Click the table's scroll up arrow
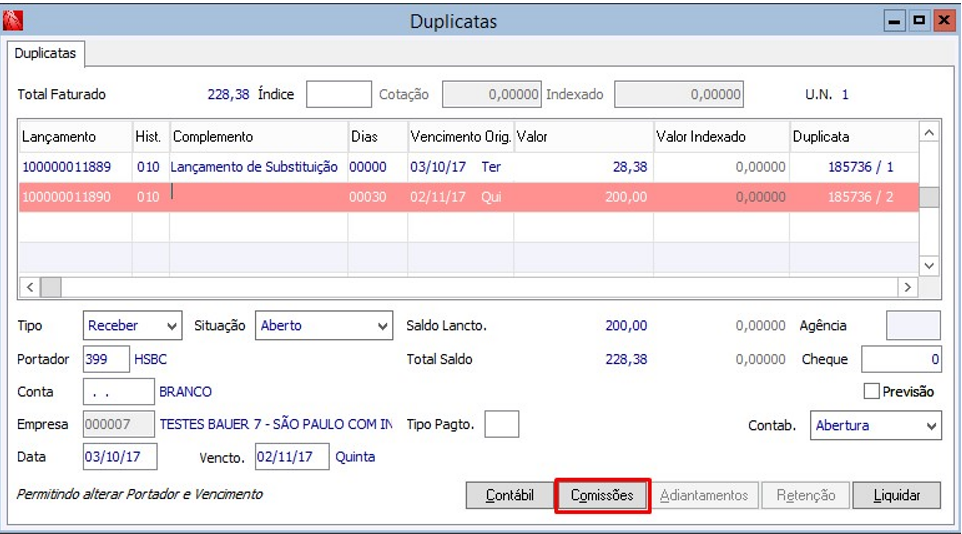962x534 pixels. coord(929,133)
